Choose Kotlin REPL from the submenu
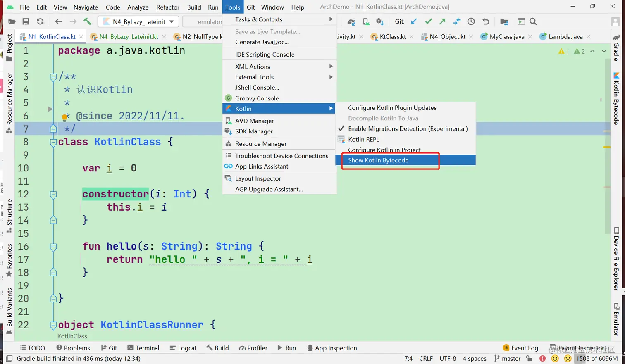Image resolution: width=625 pixels, height=364 pixels. tap(405, 139)
